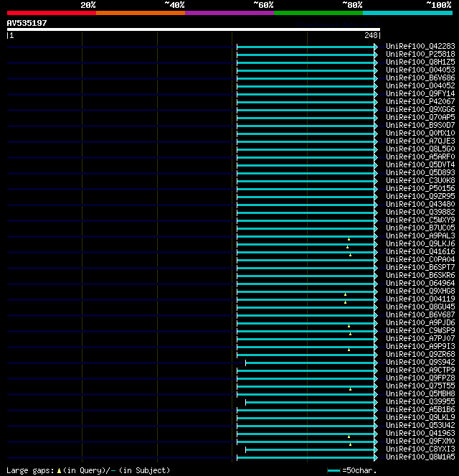Click the UniRef100_Q9ZR95 label
Screen dimensions: 459x476
(420, 196)
